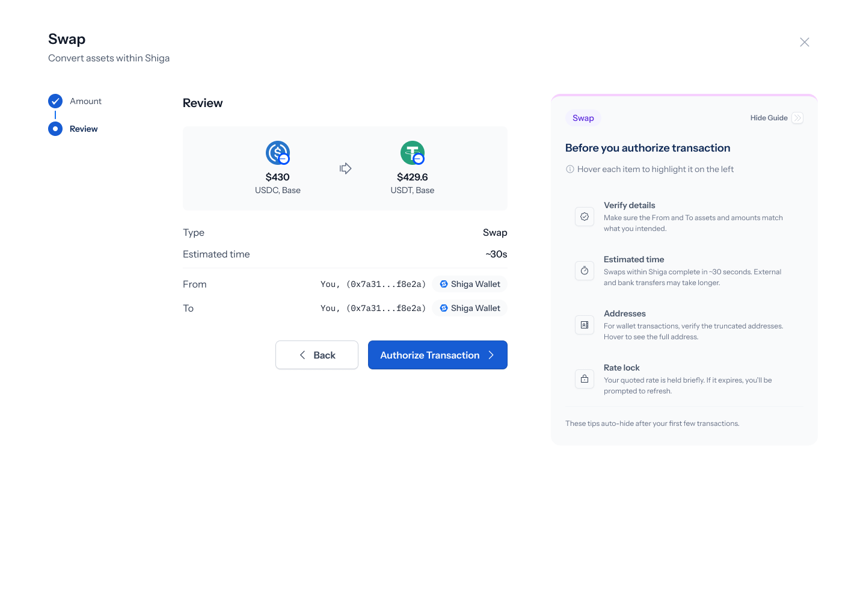The width and height of the screenshot is (866, 616).
Task: Click the $429.6 destination amount
Action: click(x=413, y=177)
